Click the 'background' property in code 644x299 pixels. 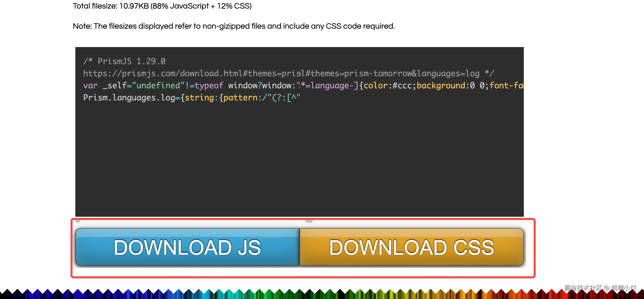(x=441, y=86)
